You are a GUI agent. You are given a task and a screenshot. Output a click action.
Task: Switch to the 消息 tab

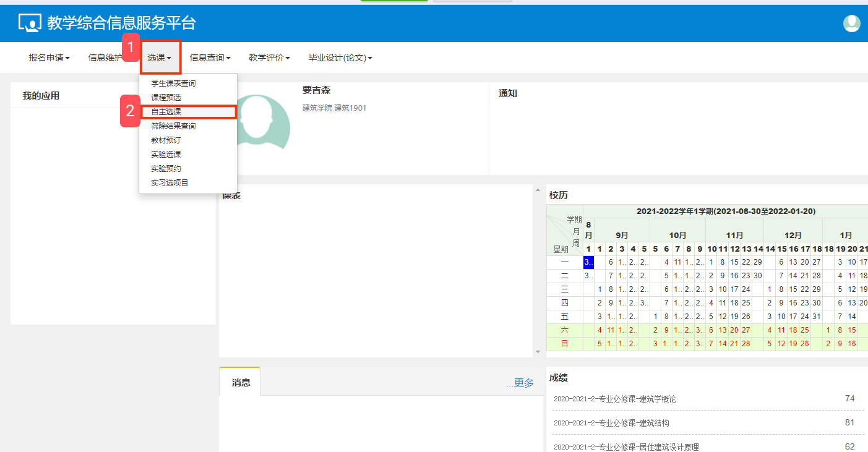(241, 382)
